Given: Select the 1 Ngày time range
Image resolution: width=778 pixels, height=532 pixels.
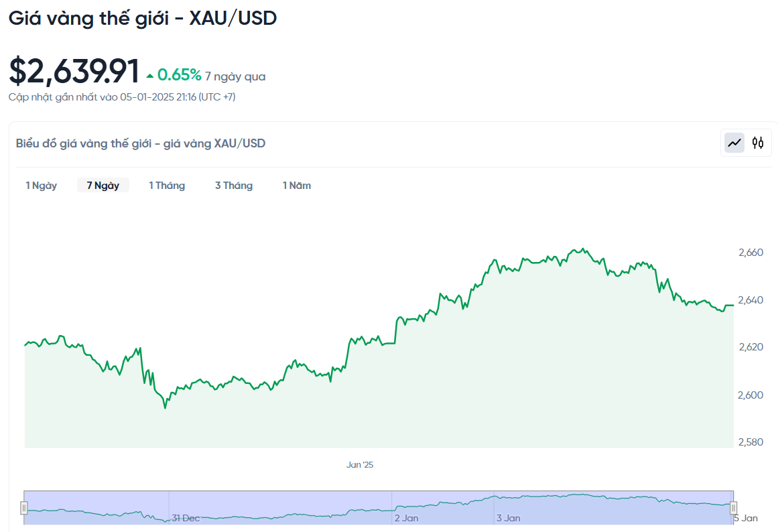Looking at the screenshot, I should [x=42, y=186].
